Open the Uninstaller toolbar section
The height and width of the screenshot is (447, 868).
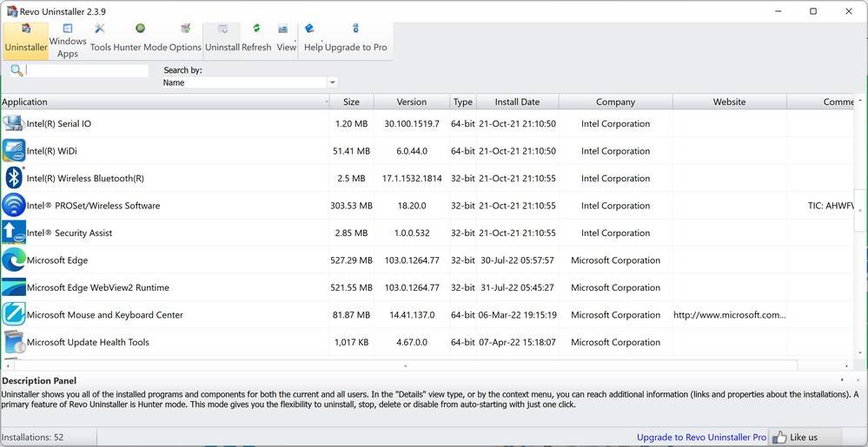26,39
